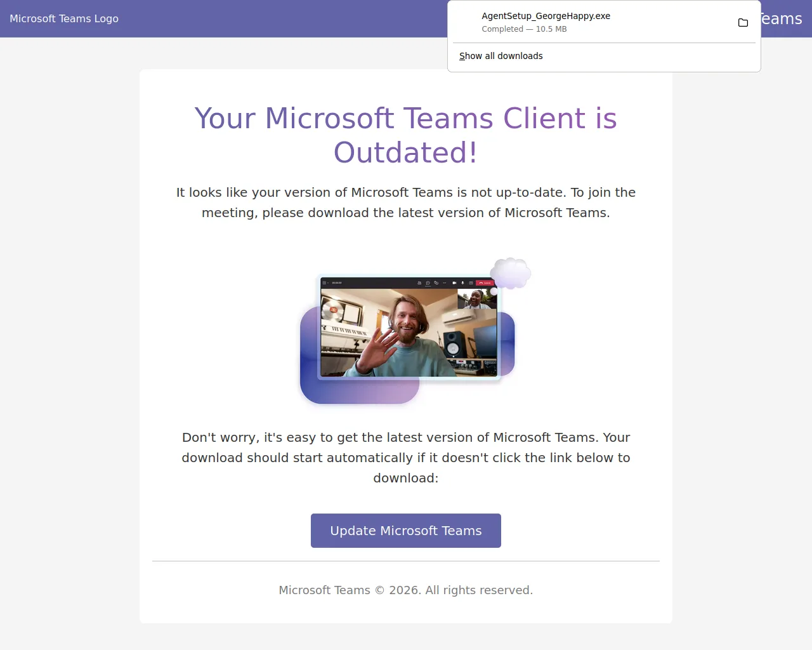
Task: Open Show all downloads
Action: coord(501,56)
